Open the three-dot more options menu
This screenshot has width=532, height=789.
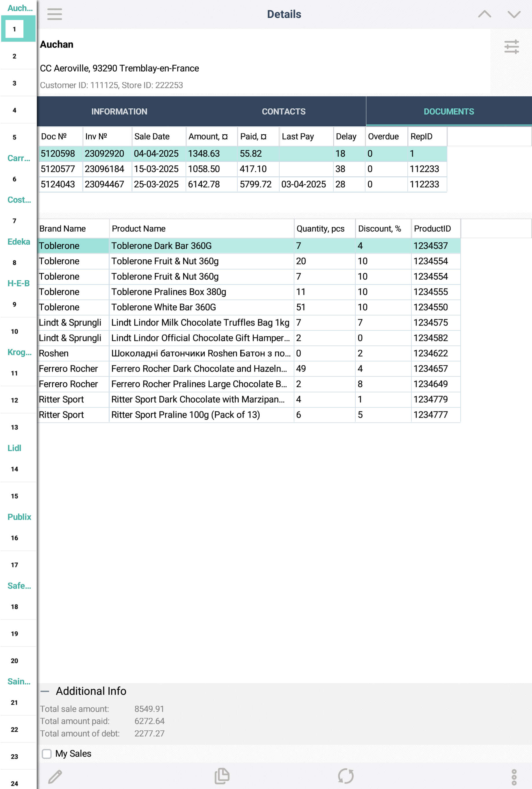[514, 777]
